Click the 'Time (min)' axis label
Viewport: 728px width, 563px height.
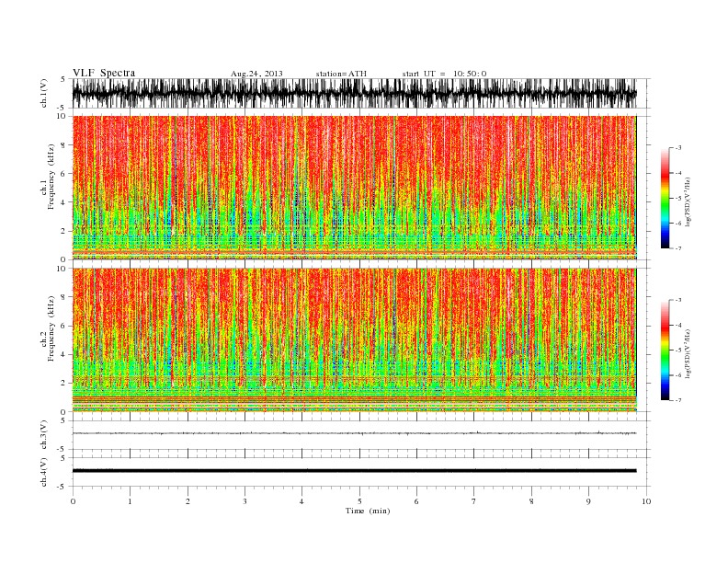(368, 511)
